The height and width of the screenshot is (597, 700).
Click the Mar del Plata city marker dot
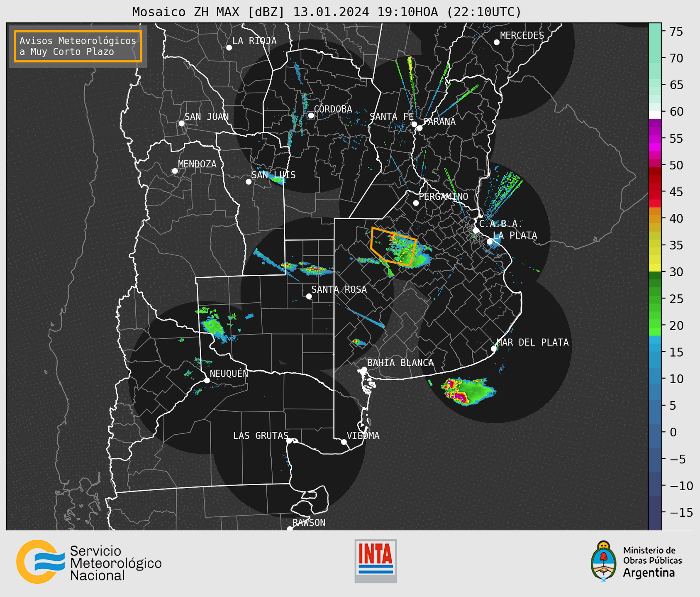click(494, 349)
